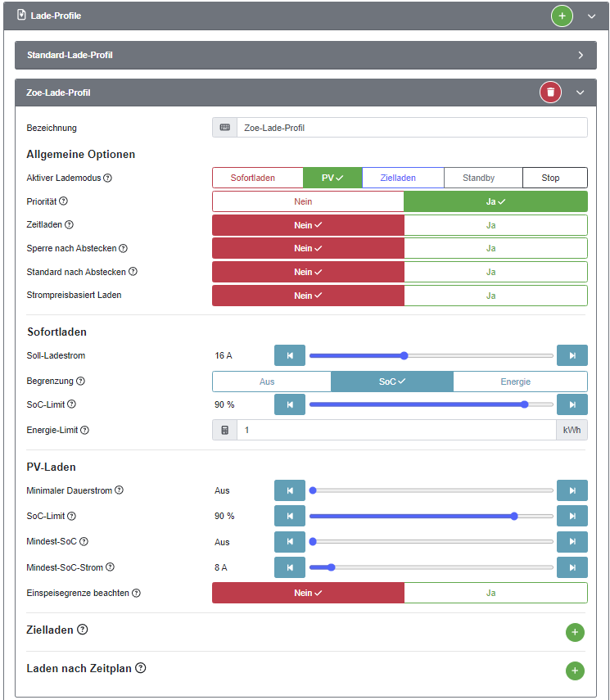Set Strompreisbasiert Laden to Nein
Screen dimensions: 610x700
pos(308,296)
